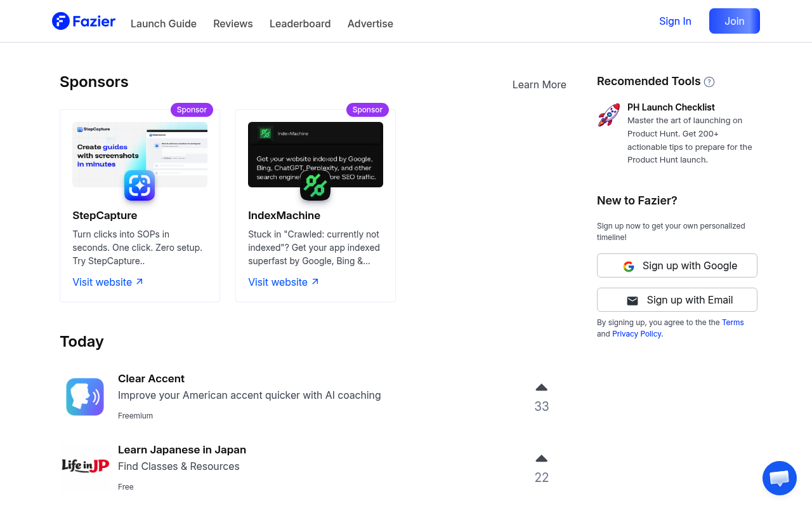Click the vote count 22
The width and height of the screenshot is (812, 508).
pos(542,478)
